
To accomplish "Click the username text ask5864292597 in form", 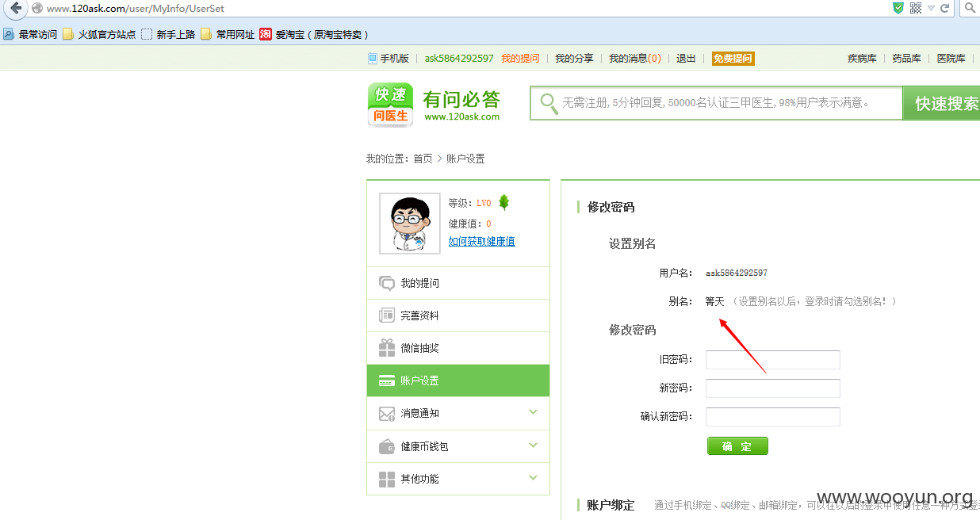I will tap(737, 273).
